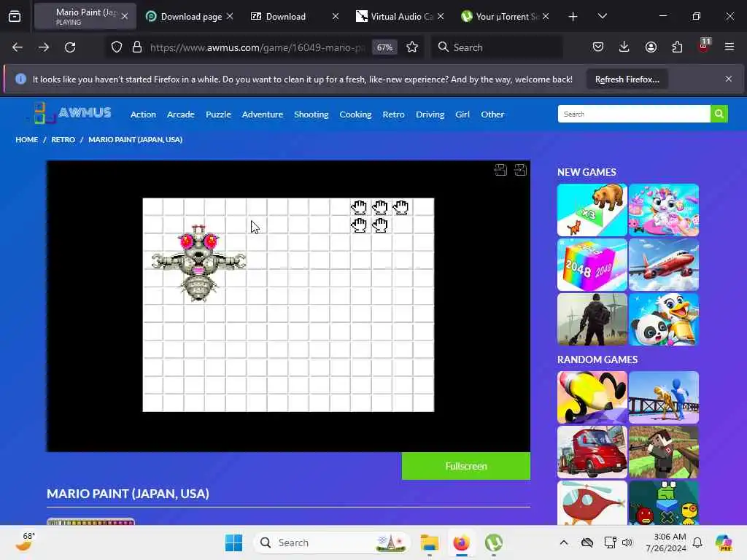This screenshot has height=560, width=747.
Task: Switch to the Virtual Audio Cable tab
Action: [x=400, y=17]
